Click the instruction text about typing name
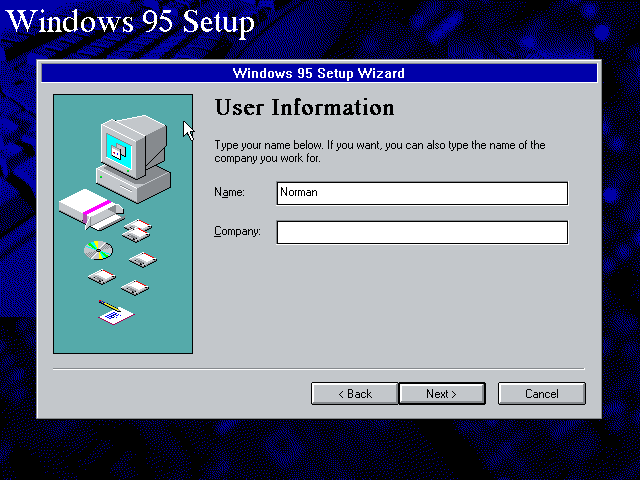The width and height of the screenshot is (640, 480). (x=380, y=151)
